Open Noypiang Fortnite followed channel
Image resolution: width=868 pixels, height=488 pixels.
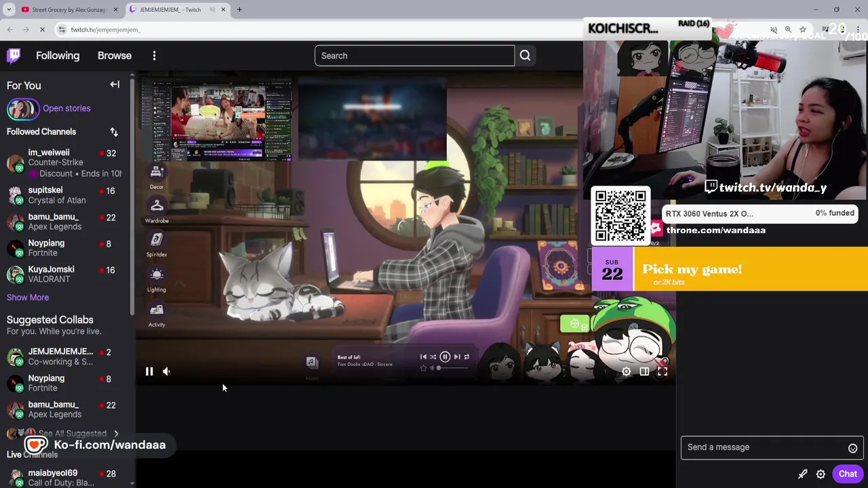64,248
